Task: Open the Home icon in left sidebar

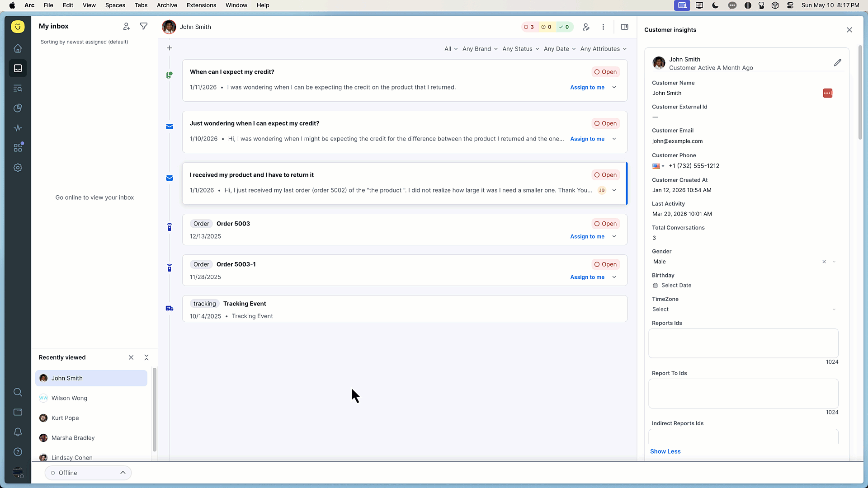Action: [18, 48]
